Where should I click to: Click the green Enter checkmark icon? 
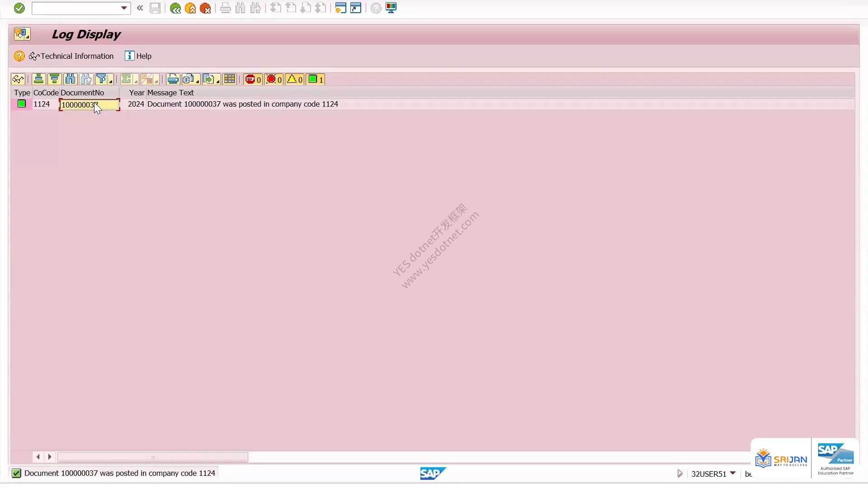point(19,8)
